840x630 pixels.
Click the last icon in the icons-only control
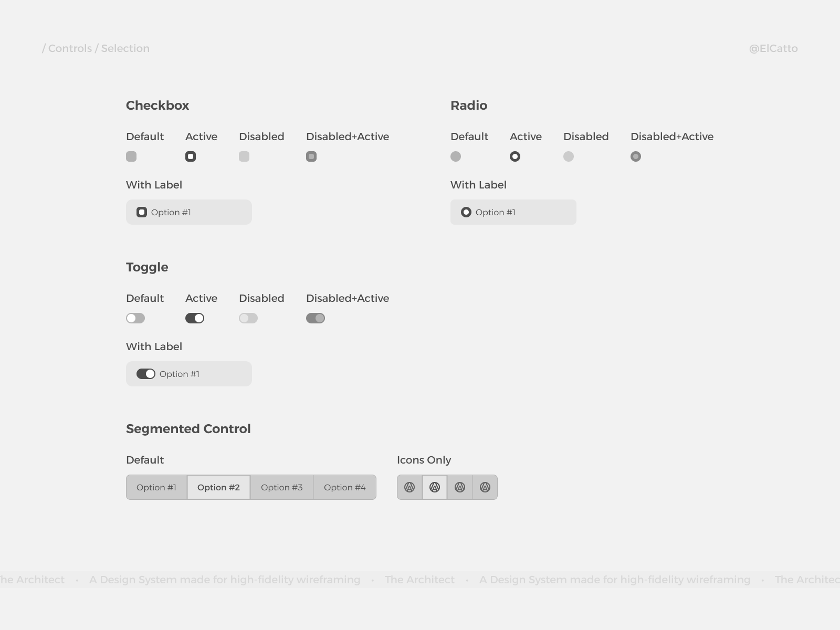pos(485,487)
